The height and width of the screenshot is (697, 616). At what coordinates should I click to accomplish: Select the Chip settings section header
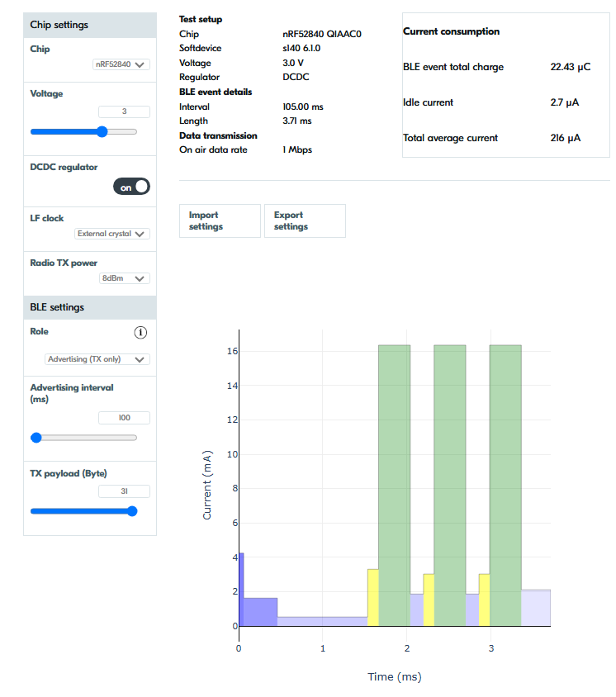click(x=90, y=25)
